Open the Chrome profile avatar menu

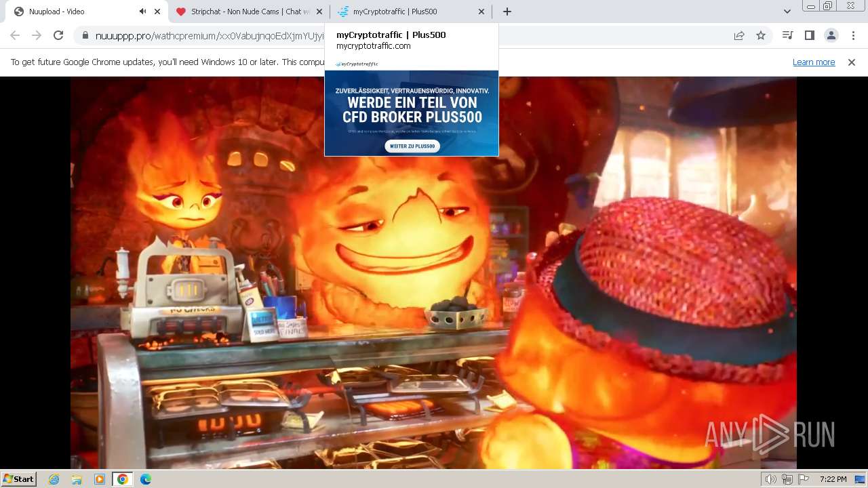831,35
